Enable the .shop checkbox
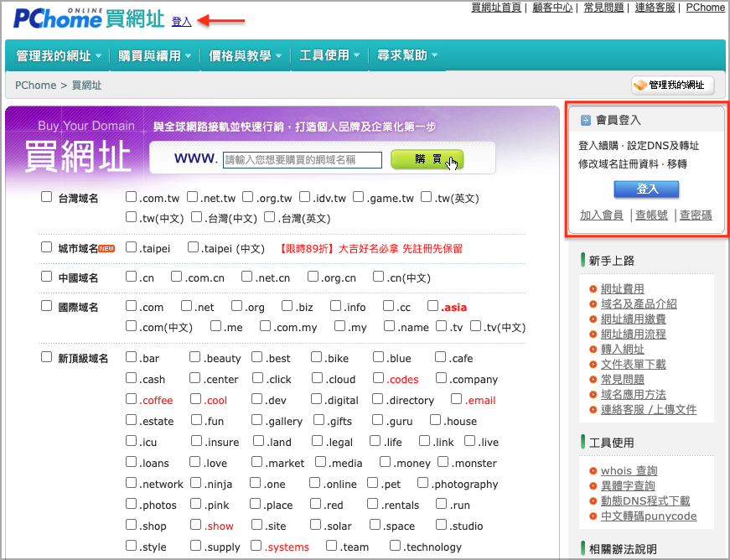This screenshot has width=730, height=560. pyautogui.click(x=131, y=524)
